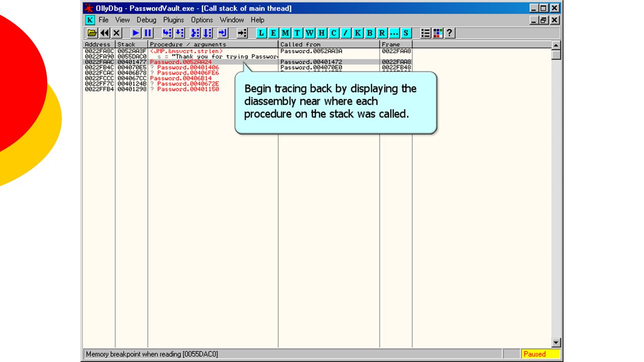Click the vertical scrollbar up arrow
The image size is (644, 362).
[556, 45]
